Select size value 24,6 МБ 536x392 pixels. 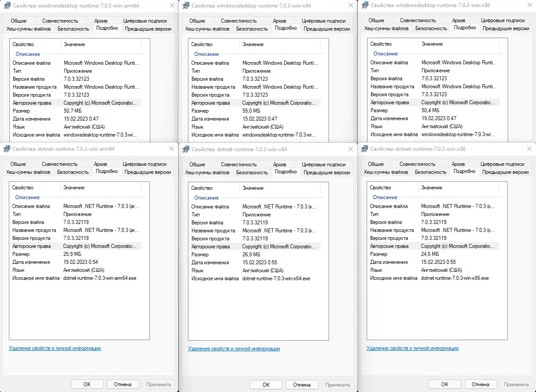pyautogui.click(x=430, y=254)
